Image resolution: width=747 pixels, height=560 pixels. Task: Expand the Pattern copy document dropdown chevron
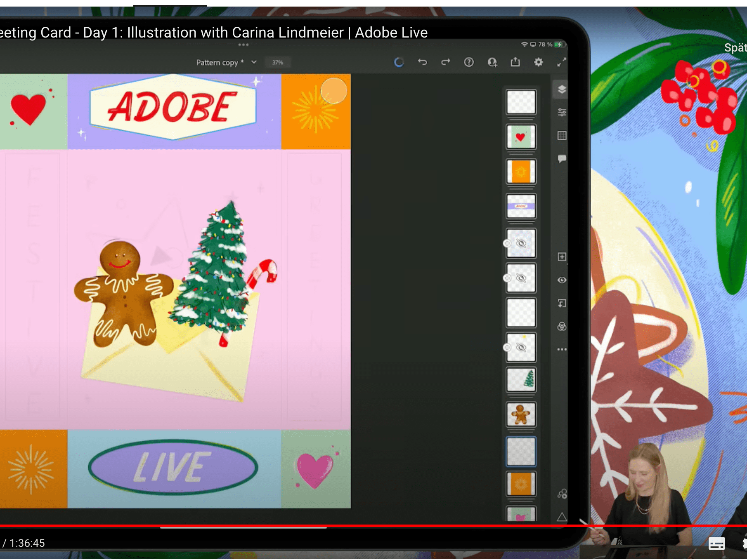pos(254,62)
